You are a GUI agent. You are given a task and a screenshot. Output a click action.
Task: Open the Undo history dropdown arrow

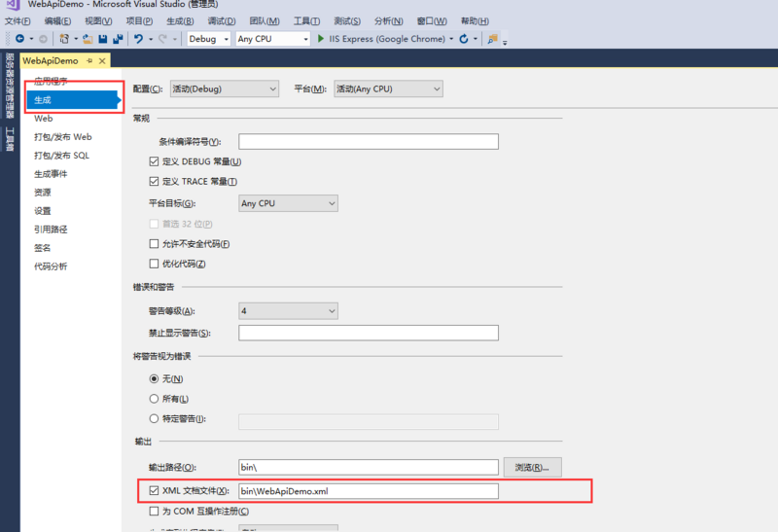pyautogui.click(x=151, y=39)
